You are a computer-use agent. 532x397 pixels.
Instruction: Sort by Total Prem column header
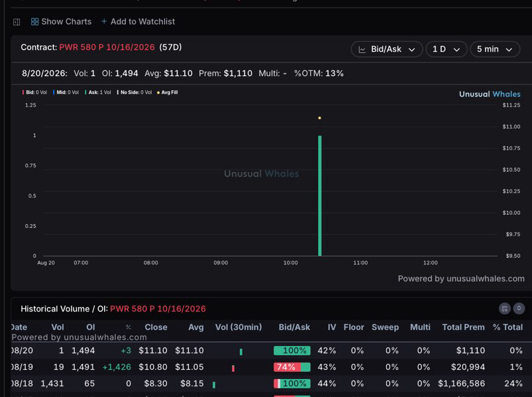(463, 327)
